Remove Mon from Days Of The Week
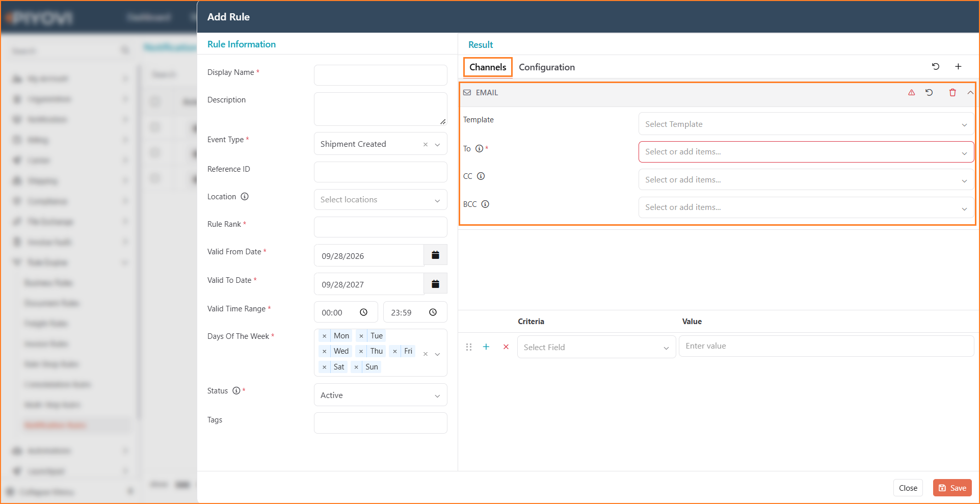 pyautogui.click(x=324, y=336)
